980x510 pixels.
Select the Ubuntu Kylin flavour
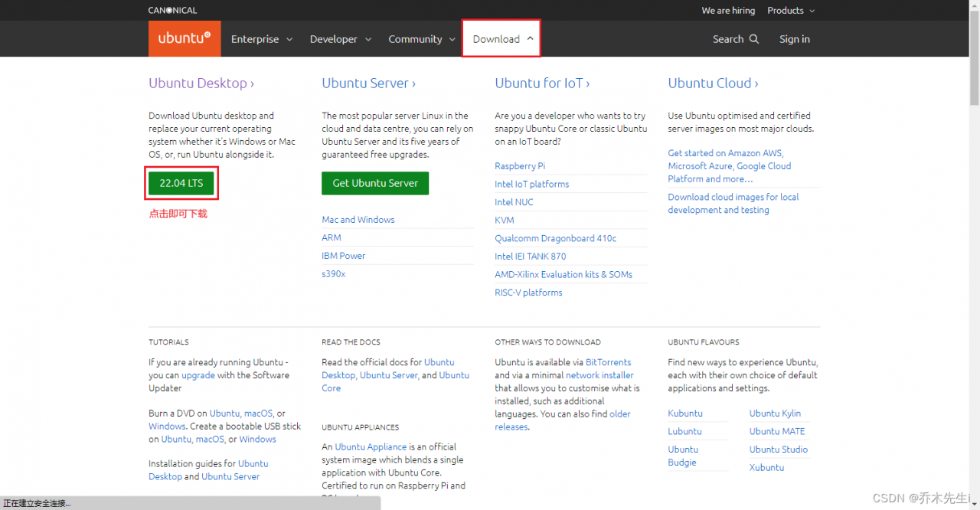775,414
